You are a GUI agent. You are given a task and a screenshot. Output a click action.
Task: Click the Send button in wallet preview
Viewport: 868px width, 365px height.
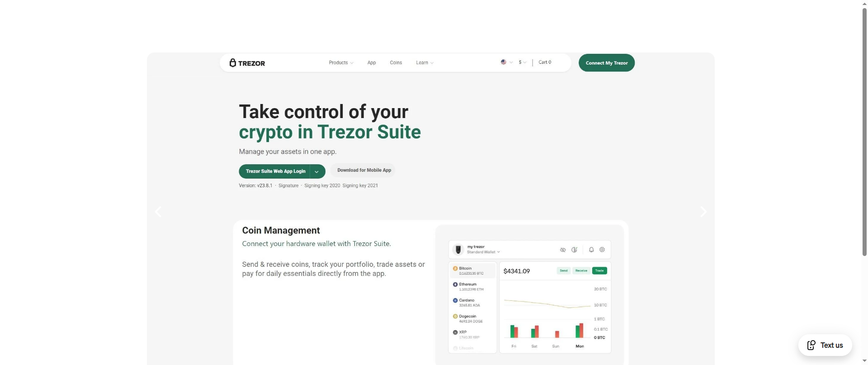[x=564, y=271]
